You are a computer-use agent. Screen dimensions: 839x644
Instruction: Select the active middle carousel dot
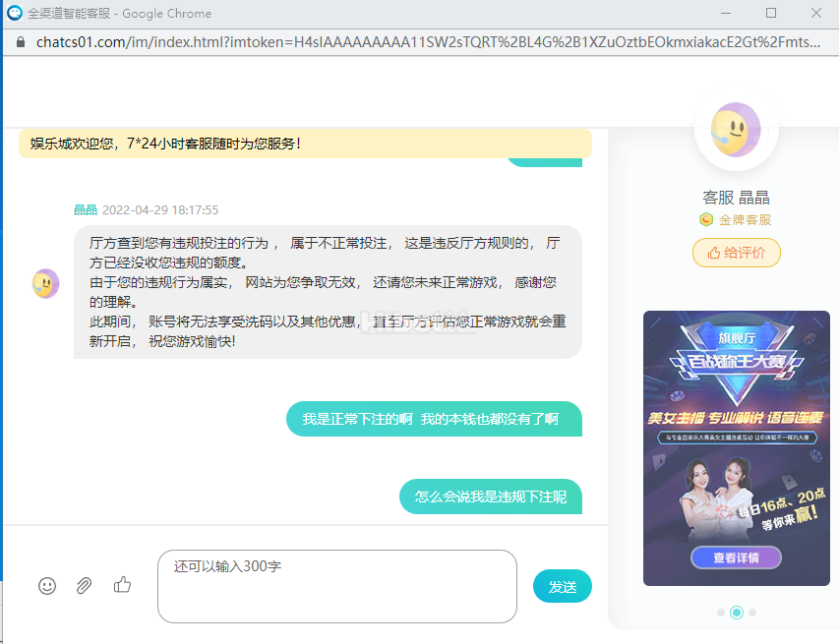[x=737, y=613]
